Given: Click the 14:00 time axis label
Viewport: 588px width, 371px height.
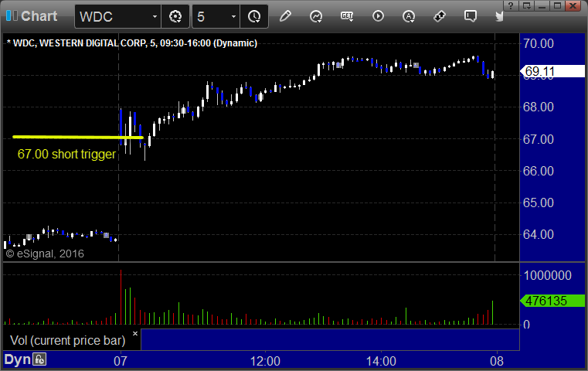Looking at the screenshot, I should 381,361.
